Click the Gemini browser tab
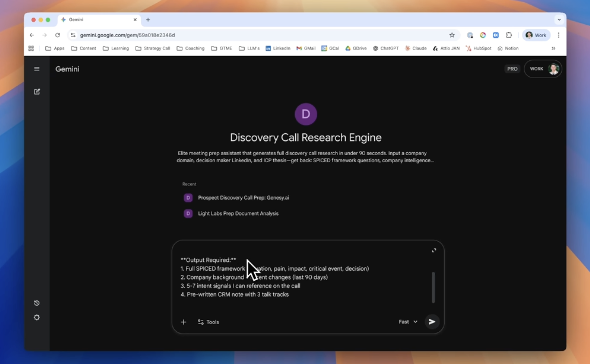Image resolution: width=590 pixels, height=364 pixels. [x=96, y=20]
